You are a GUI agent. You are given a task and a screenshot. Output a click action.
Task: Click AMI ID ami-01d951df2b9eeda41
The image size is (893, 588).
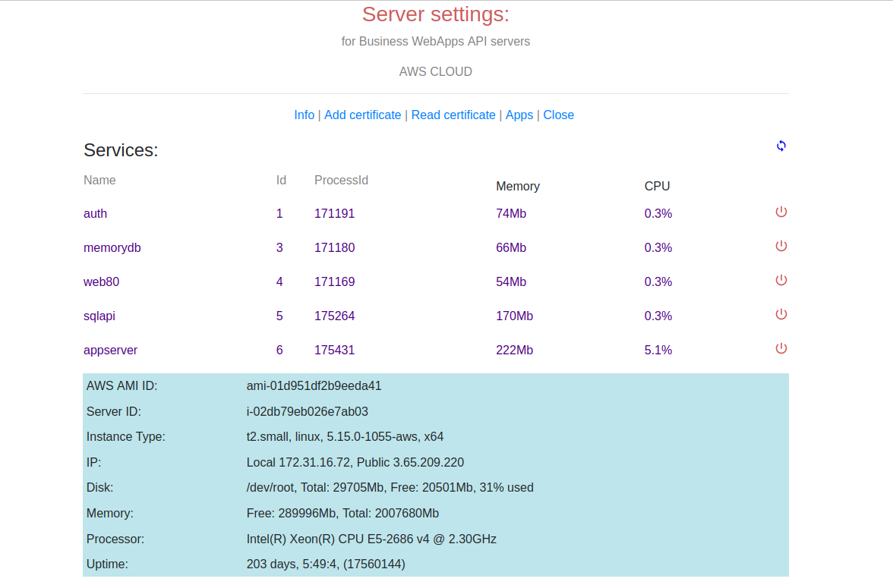[x=314, y=386]
